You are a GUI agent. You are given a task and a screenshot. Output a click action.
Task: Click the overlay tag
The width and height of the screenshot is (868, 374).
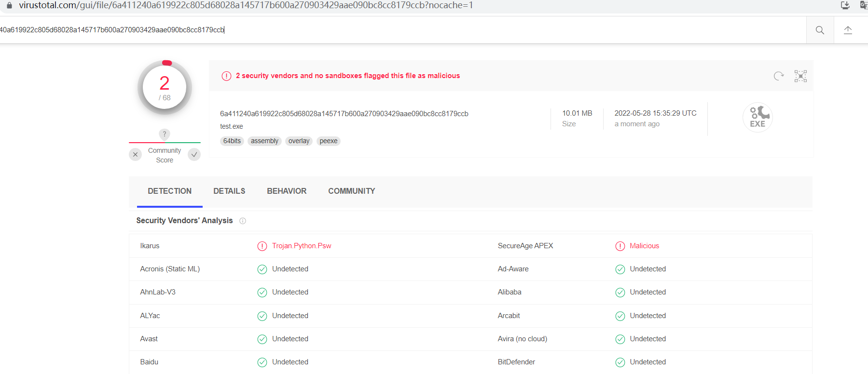(x=299, y=141)
